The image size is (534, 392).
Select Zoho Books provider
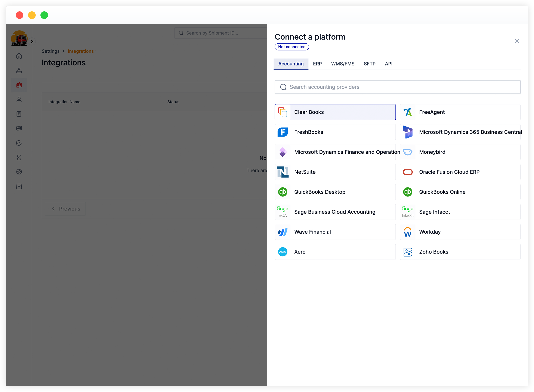click(460, 252)
